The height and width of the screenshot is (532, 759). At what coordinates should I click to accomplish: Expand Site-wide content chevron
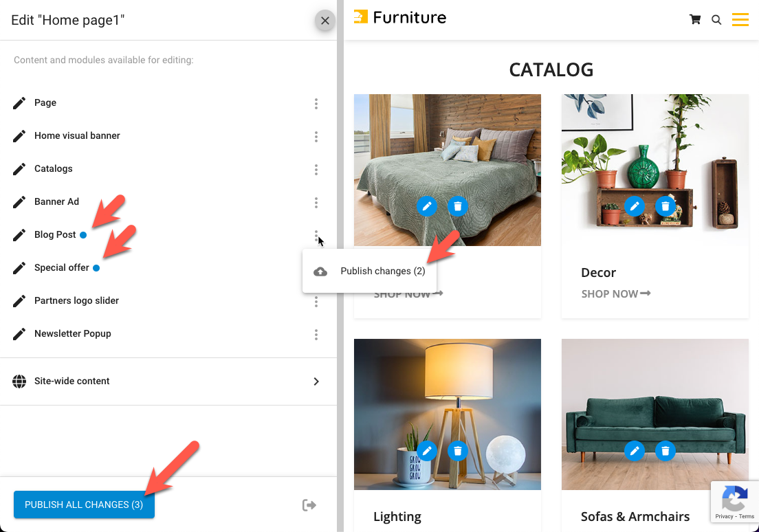tap(316, 381)
